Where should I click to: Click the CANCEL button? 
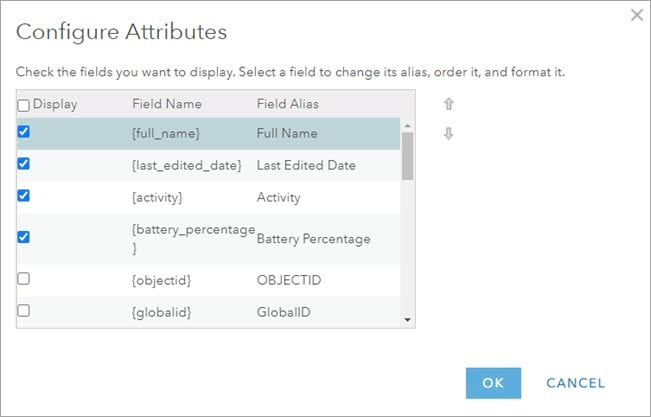575,383
